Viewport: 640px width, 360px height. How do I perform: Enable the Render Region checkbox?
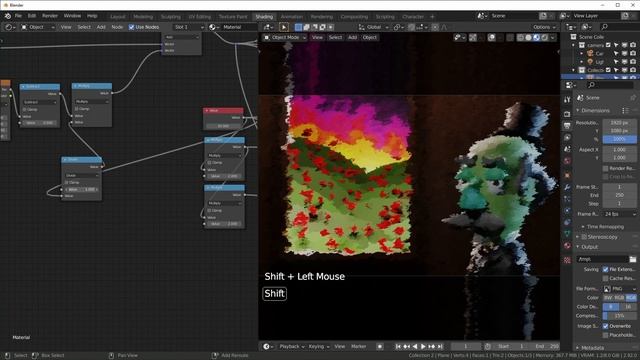tap(605, 168)
